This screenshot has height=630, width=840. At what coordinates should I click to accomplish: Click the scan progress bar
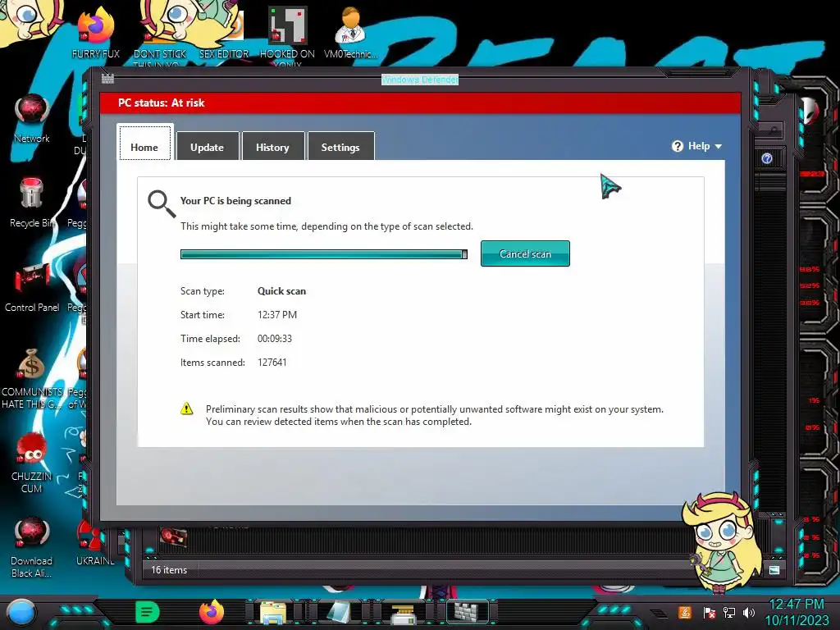click(323, 254)
